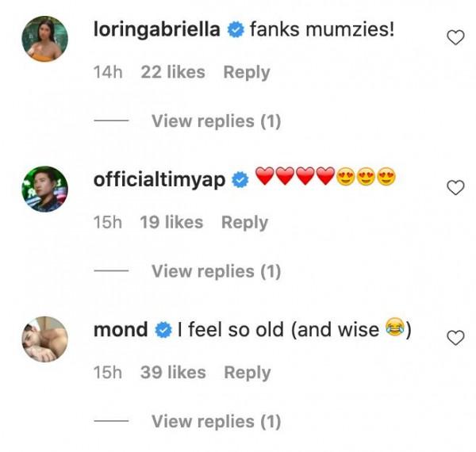Expand replies under loringabriella's comment

tap(216, 121)
